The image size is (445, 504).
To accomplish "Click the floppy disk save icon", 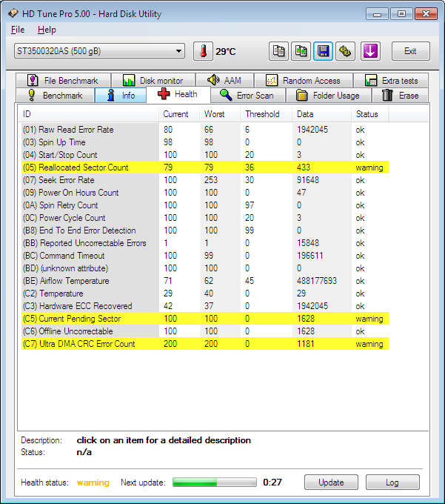I will coord(323,51).
